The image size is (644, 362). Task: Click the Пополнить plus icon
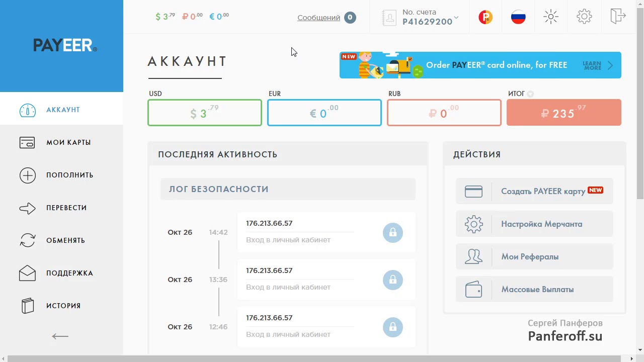click(x=28, y=175)
